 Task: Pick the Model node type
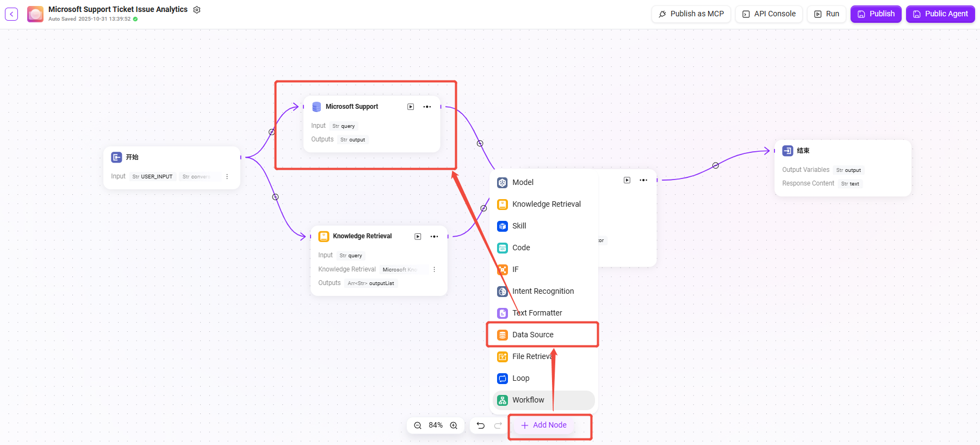pyautogui.click(x=522, y=182)
